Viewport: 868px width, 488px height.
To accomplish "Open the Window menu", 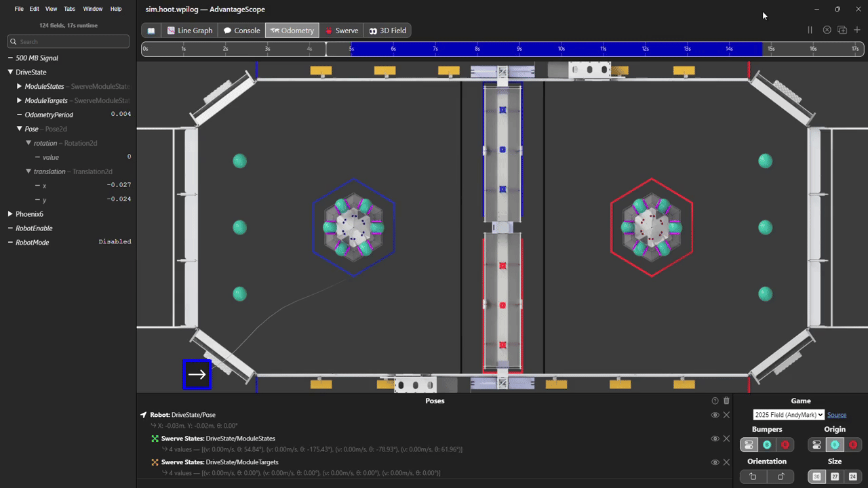I will (x=93, y=9).
